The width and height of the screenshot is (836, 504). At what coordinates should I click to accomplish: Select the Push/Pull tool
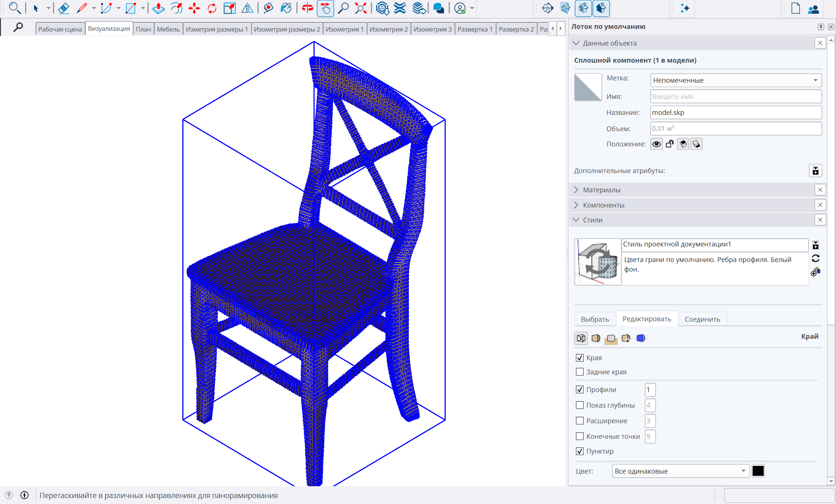point(159,8)
